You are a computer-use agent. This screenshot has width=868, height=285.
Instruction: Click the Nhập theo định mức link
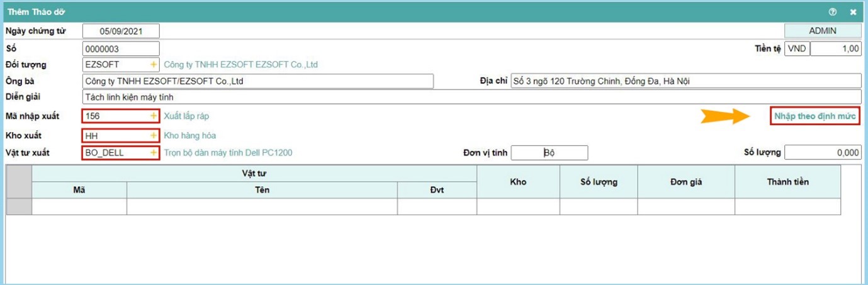(x=816, y=116)
